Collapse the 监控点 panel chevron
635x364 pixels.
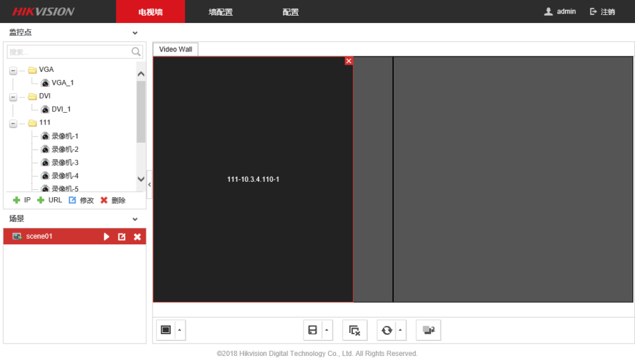pyautogui.click(x=135, y=33)
